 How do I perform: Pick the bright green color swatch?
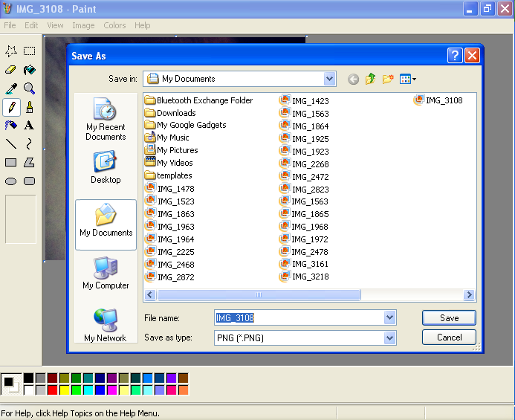click(77, 390)
